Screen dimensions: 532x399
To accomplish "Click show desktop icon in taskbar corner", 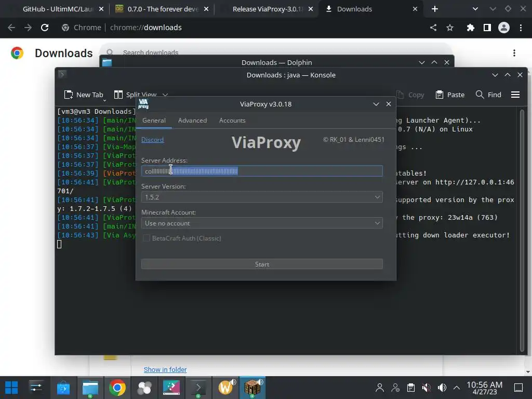I will click(x=518, y=388).
